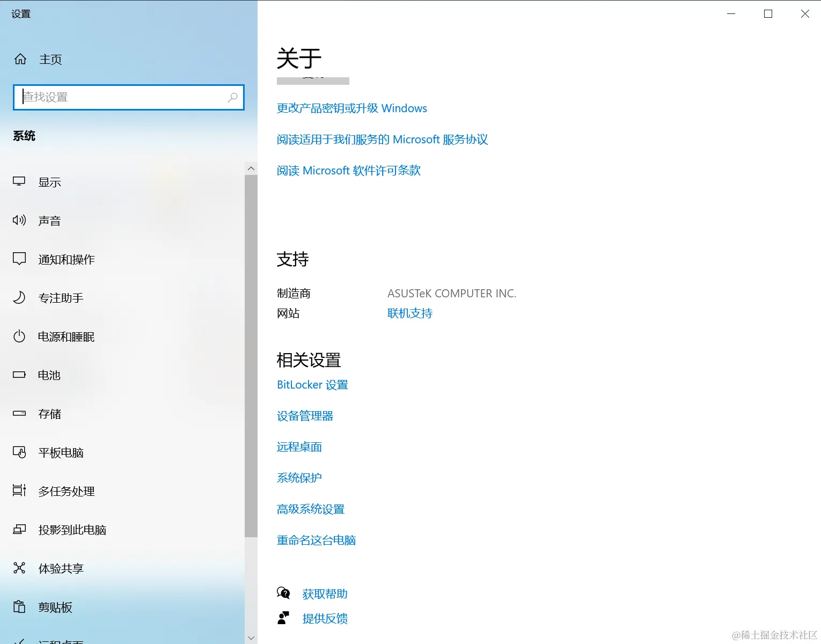Click the Tablet mode icon

click(x=19, y=452)
